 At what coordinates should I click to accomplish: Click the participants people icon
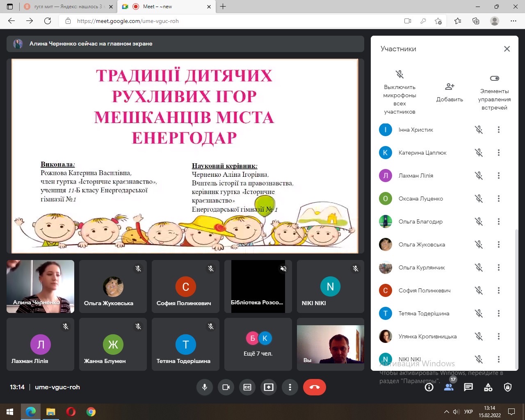click(x=449, y=387)
